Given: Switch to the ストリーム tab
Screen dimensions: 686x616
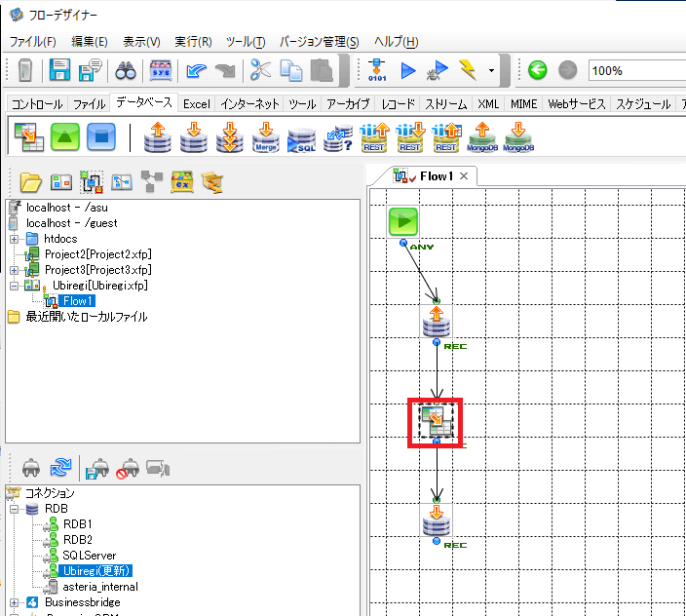Looking at the screenshot, I should (x=446, y=104).
